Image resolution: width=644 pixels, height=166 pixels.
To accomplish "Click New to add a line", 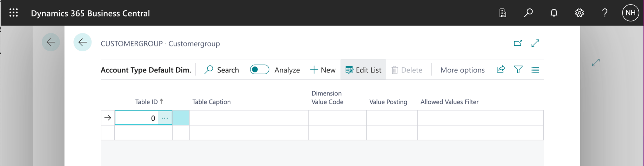I will [323, 70].
